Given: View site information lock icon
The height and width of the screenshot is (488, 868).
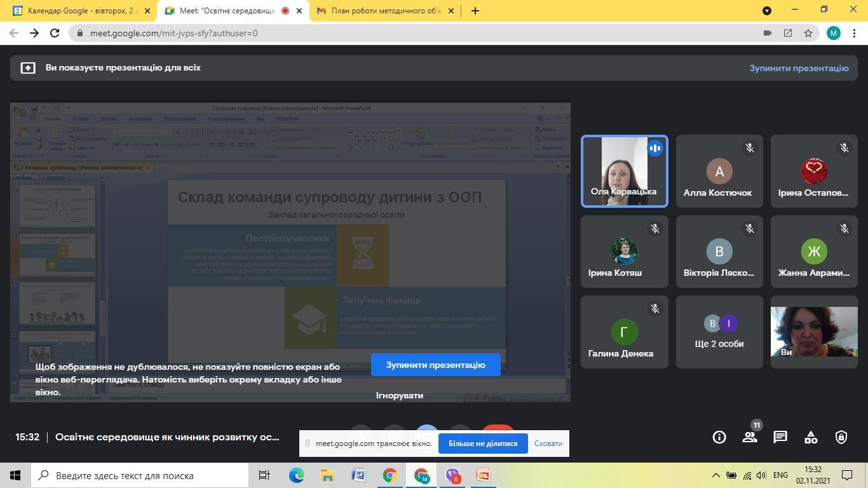Looking at the screenshot, I should pos(80,33).
